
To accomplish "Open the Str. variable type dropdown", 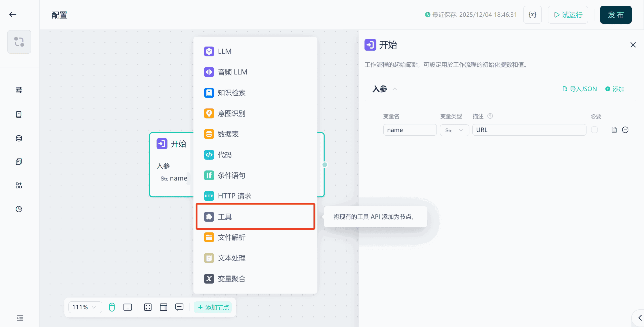I will coord(454,130).
